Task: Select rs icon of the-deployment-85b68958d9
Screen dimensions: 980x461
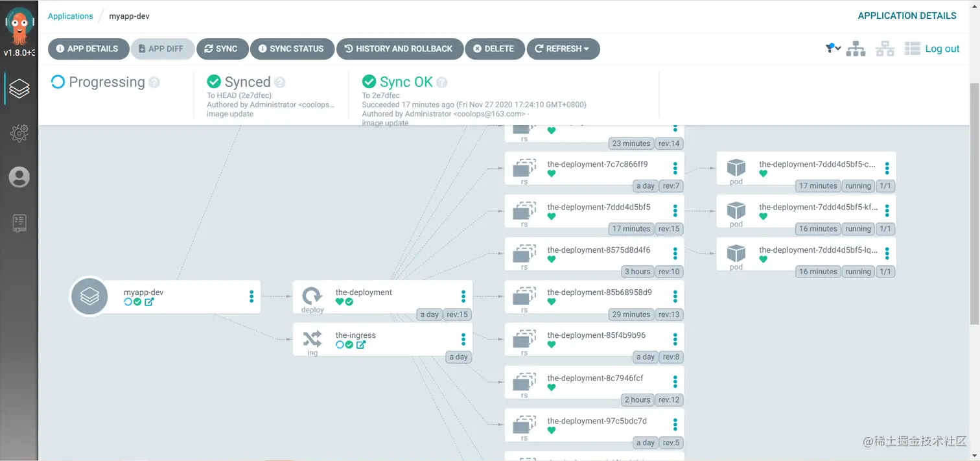Action: tap(524, 296)
